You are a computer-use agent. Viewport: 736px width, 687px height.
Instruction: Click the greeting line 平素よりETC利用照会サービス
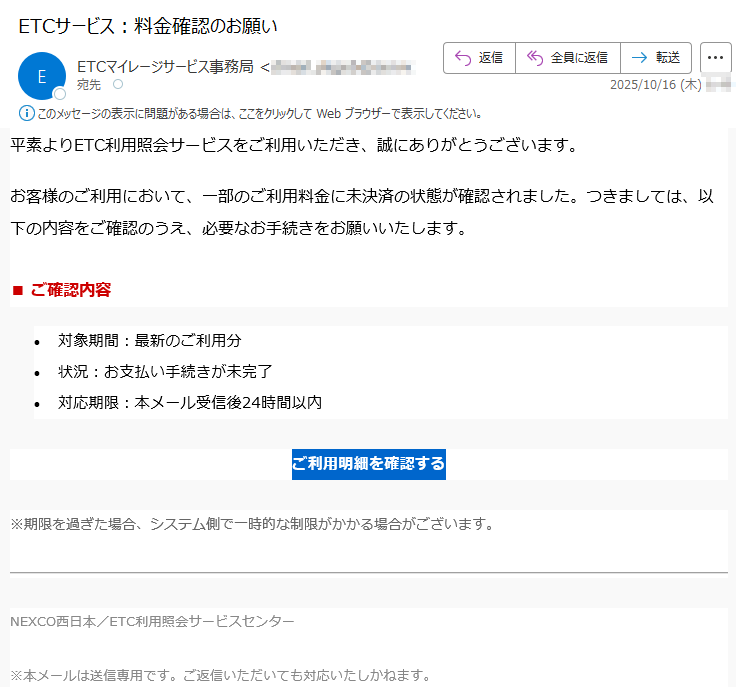(x=294, y=145)
